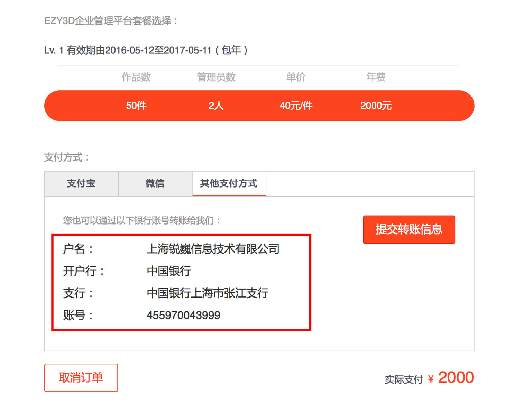This screenshot has width=532, height=402.
Task: Click the 40元/件 unit price value
Action: tap(296, 106)
